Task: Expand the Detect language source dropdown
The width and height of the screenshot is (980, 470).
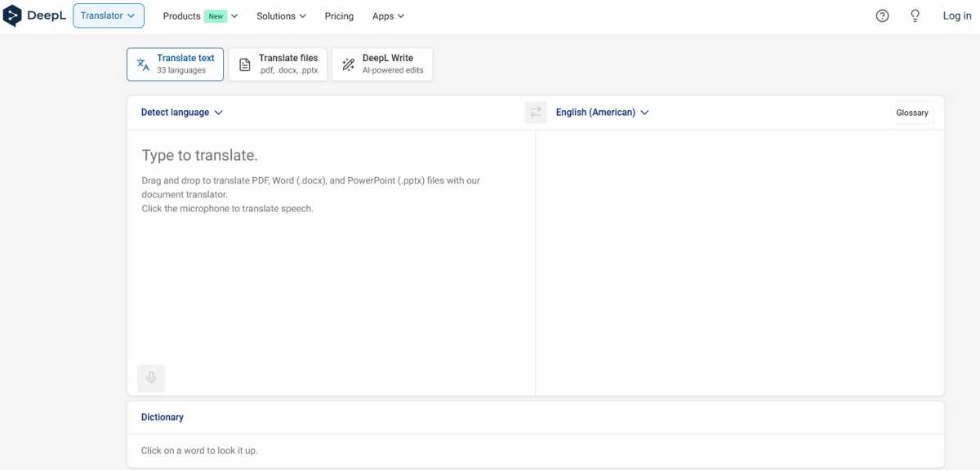Action: pyautogui.click(x=181, y=113)
